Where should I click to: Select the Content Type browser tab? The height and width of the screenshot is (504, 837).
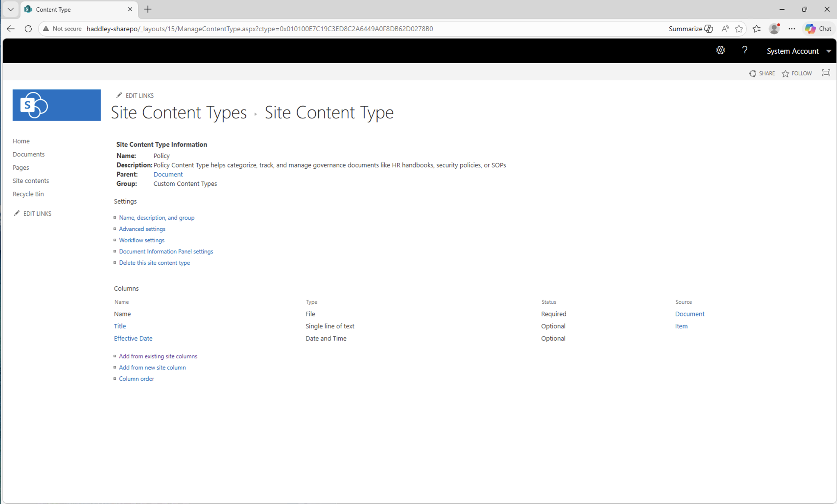pyautogui.click(x=78, y=9)
